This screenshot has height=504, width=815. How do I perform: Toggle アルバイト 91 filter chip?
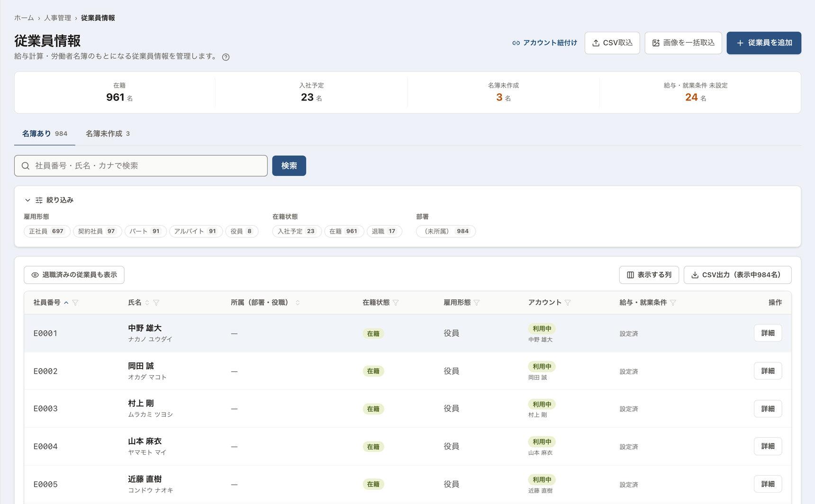pos(196,231)
